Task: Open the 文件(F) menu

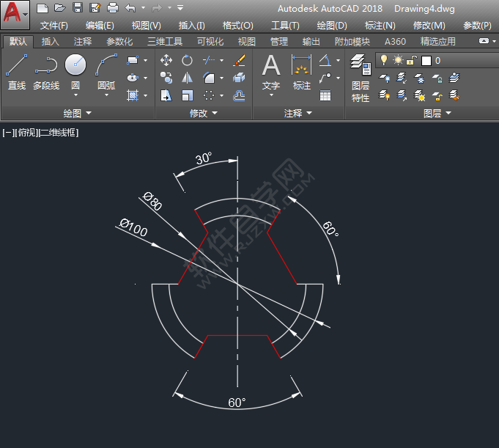Action: point(54,26)
